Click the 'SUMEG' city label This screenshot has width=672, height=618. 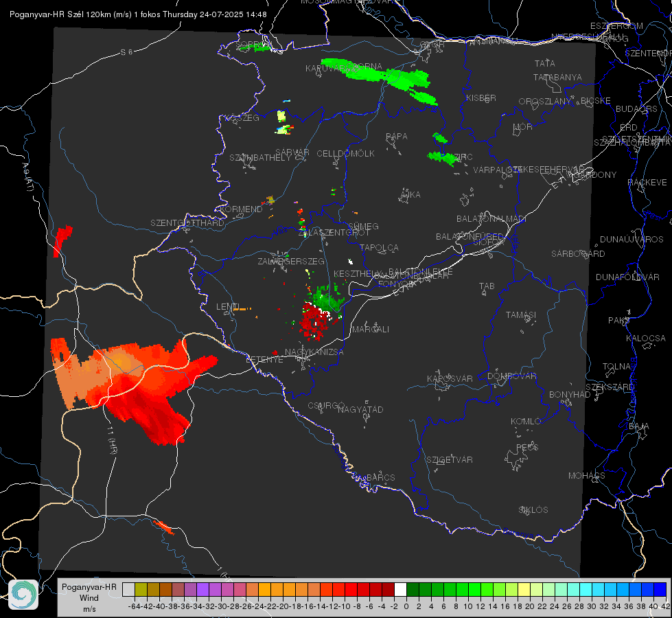point(363,227)
